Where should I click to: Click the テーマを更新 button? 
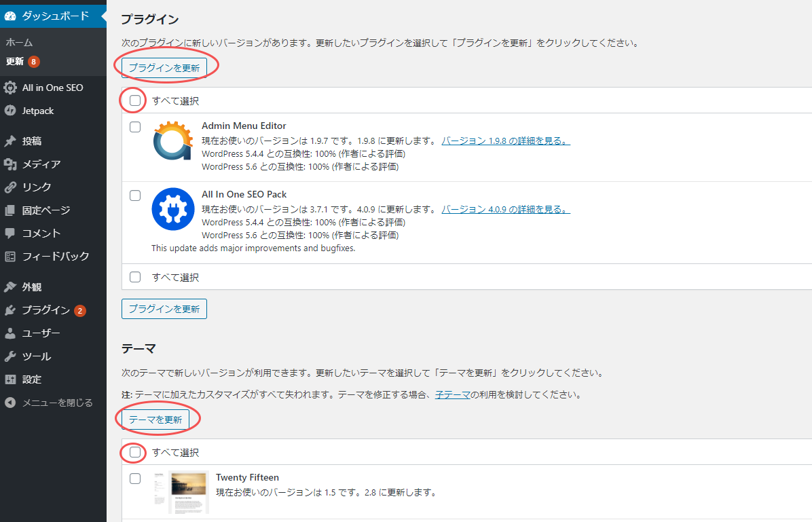[155, 420]
